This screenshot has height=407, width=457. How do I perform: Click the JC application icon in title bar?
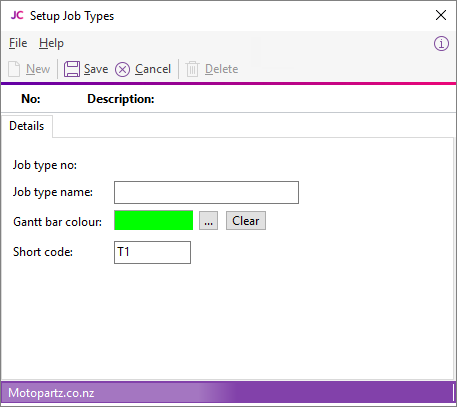(x=17, y=15)
